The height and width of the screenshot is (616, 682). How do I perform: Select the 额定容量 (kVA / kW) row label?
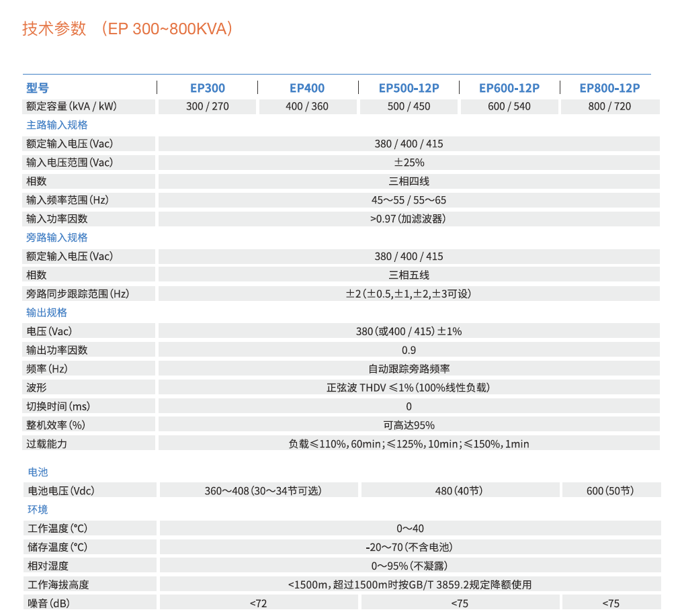pyautogui.click(x=71, y=107)
